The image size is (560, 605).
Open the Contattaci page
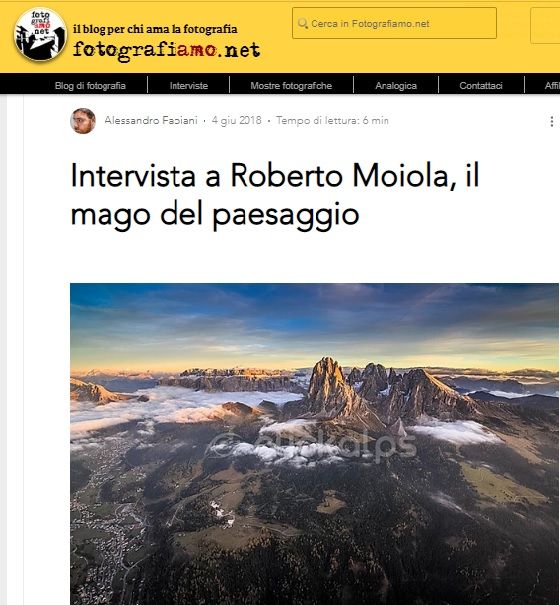click(x=481, y=85)
